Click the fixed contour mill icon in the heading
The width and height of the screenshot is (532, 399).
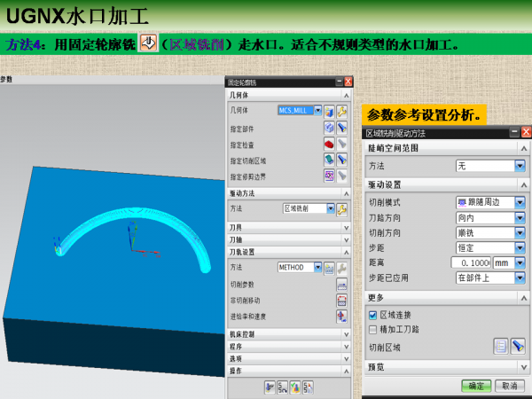[x=148, y=43]
